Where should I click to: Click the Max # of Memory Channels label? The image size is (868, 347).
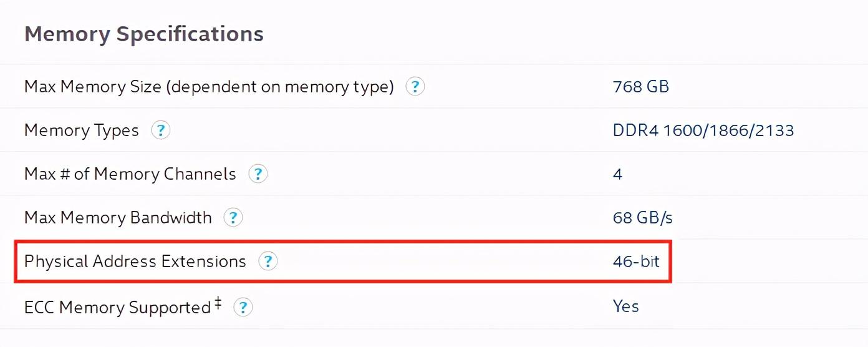[x=130, y=173]
